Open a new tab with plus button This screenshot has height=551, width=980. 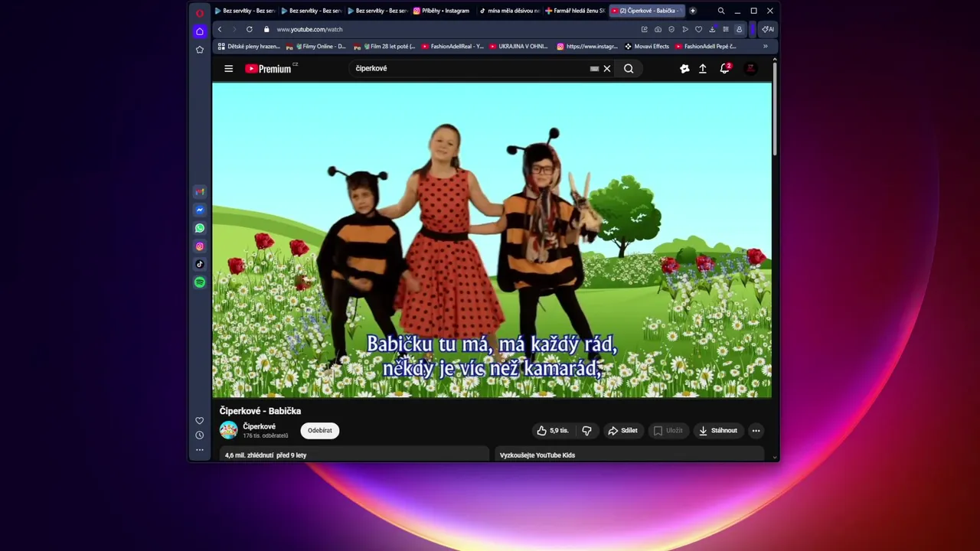[x=693, y=11]
